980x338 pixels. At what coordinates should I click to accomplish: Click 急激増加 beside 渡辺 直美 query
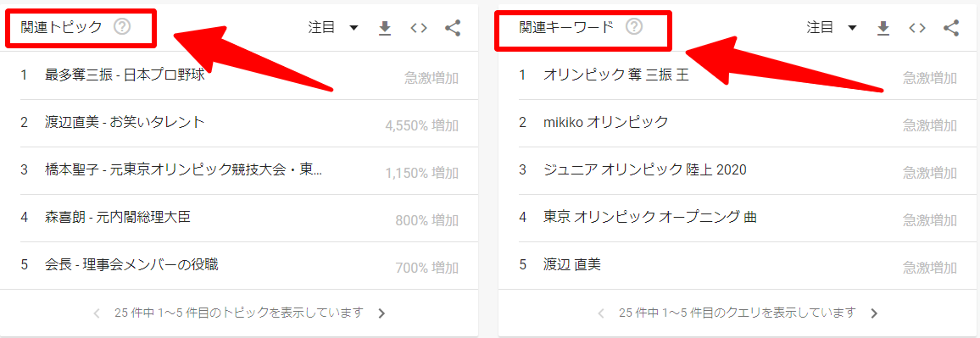coord(930,268)
